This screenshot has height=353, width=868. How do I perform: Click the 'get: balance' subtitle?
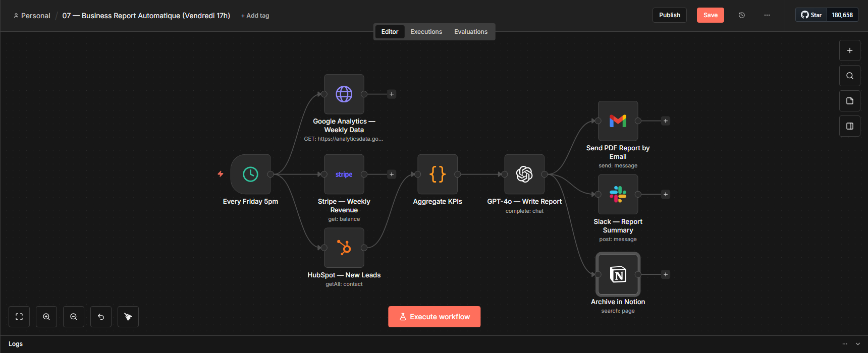(x=344, y=219)
